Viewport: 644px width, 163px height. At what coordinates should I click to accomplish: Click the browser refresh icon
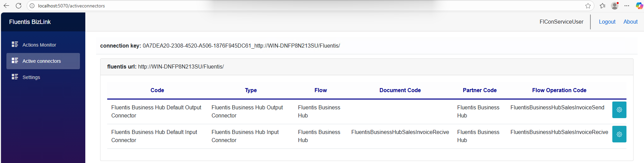[x=19, y=6]
